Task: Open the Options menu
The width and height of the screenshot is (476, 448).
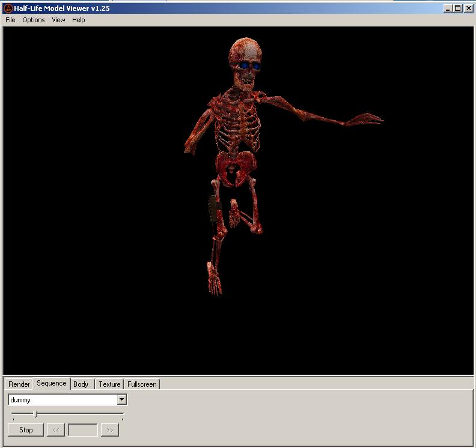Action: point(34,20)
